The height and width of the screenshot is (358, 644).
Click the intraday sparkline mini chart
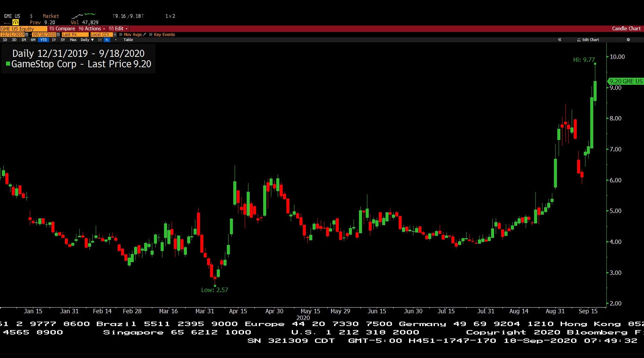coord(84,15)
